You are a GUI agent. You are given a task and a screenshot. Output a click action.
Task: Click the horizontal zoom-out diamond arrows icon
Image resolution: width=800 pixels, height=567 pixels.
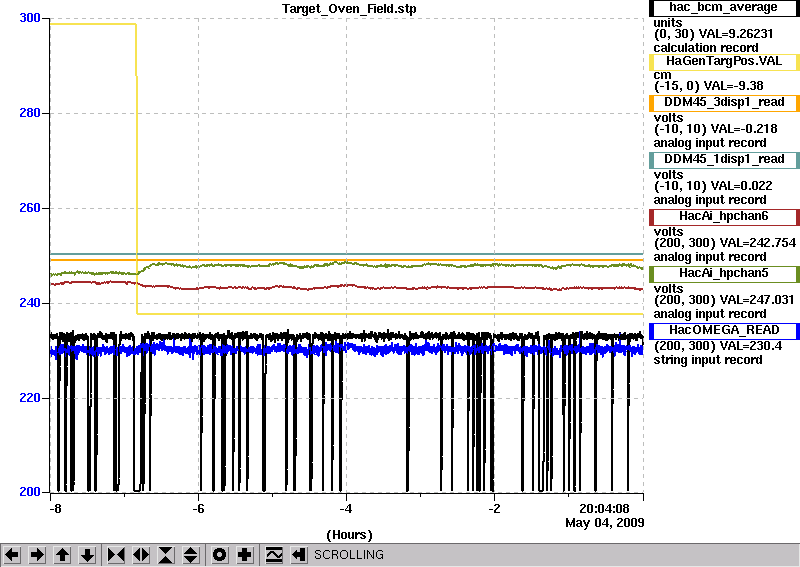pos(141,555)
